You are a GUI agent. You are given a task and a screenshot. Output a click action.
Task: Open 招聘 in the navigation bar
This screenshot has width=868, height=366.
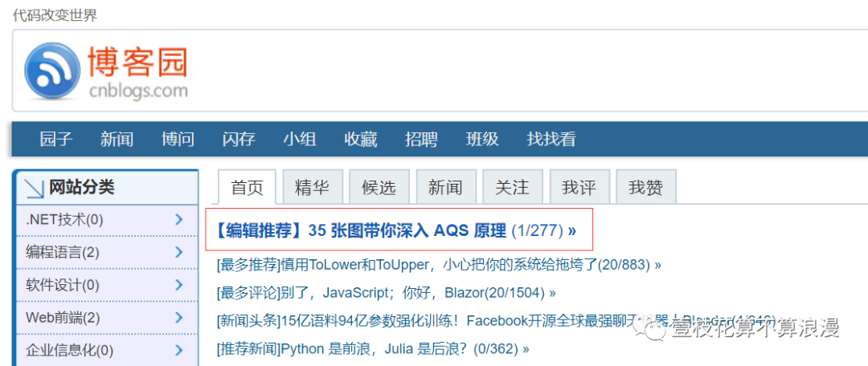click(x=421, y=139)
